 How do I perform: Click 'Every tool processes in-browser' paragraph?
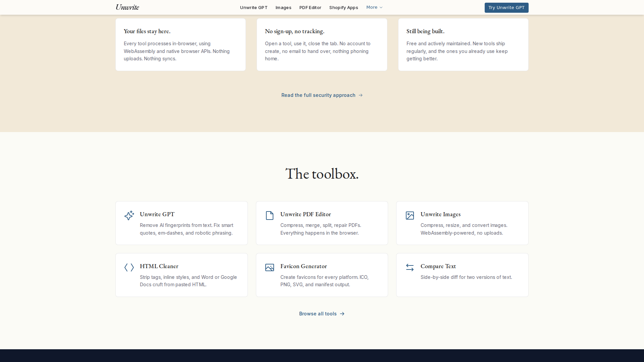tap(177, 51)
